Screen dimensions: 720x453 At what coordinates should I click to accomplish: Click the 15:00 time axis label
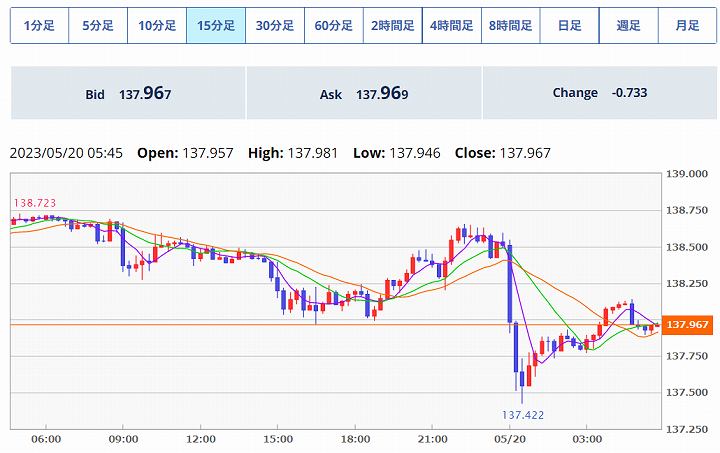click(x=278, y=439)
